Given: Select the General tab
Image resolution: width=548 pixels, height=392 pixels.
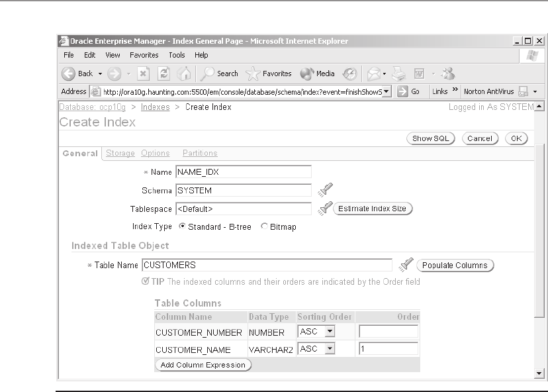Looking at the screenshot, I should [x=80, y=154].
